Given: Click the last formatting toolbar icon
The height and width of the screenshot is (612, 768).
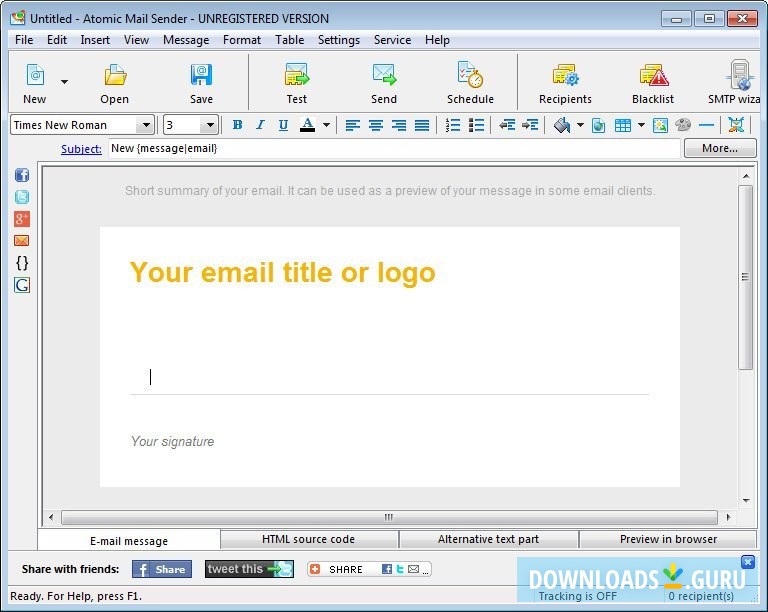Looking at the screenshot, I should (x=736, y=125).
